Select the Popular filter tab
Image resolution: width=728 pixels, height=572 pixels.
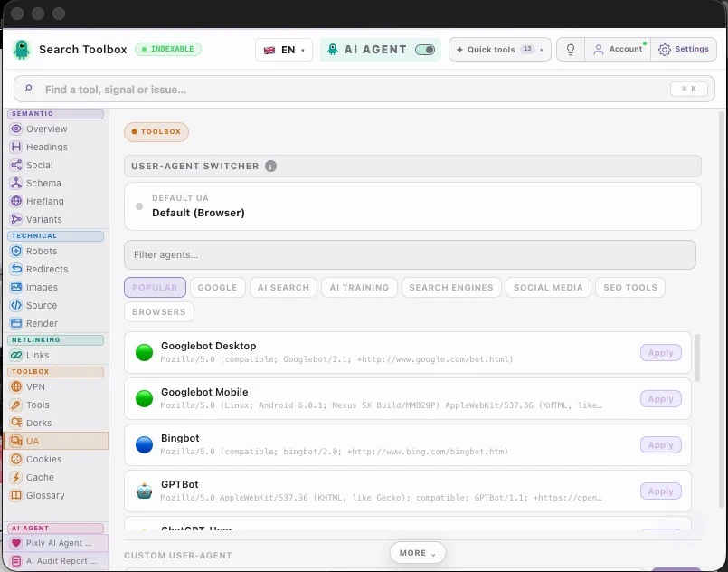[155, 287]
